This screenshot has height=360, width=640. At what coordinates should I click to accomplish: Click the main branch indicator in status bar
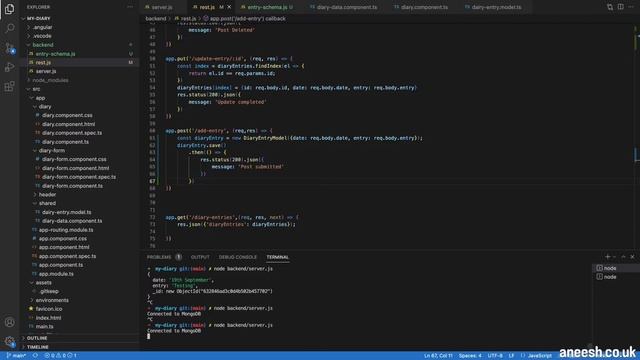[16, 356]
